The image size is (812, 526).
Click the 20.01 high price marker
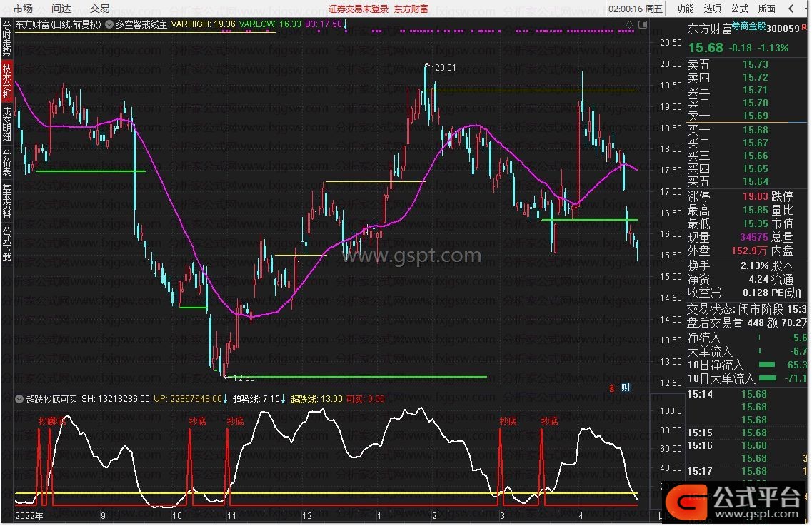coord(445,67)
